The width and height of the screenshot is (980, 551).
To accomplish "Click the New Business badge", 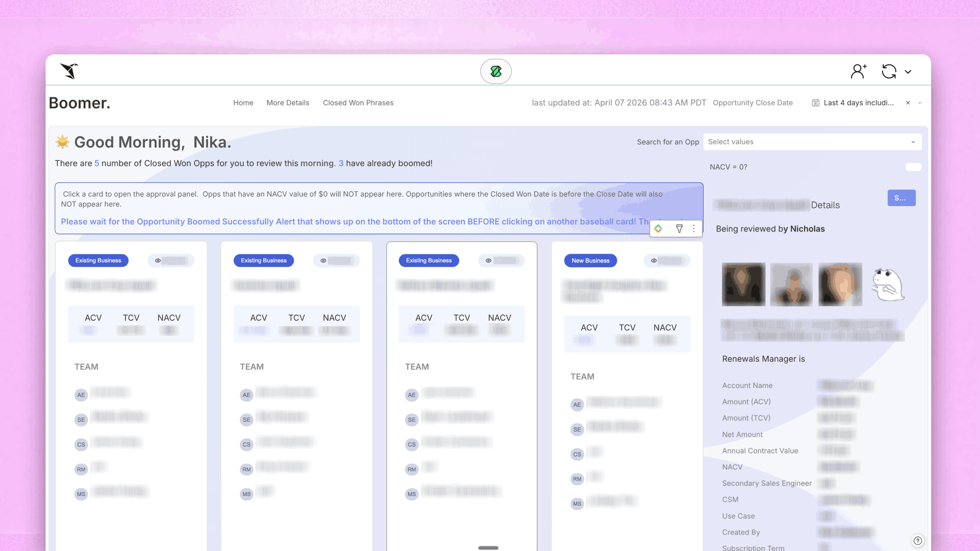I will pos(591,260).
